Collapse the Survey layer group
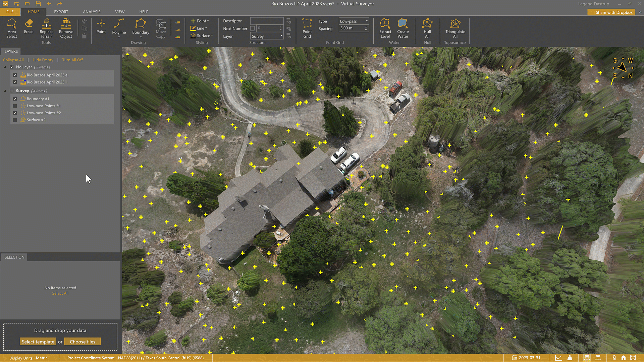This screenshot has height=362, width=644. tap(5, 91)
